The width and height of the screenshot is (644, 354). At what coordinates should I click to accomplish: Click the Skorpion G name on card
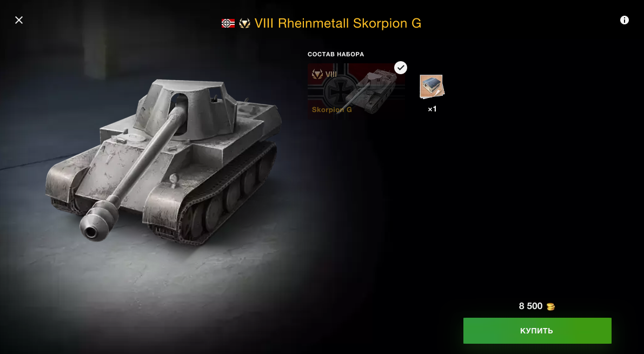pyautogui.click(x=331, y=110)
